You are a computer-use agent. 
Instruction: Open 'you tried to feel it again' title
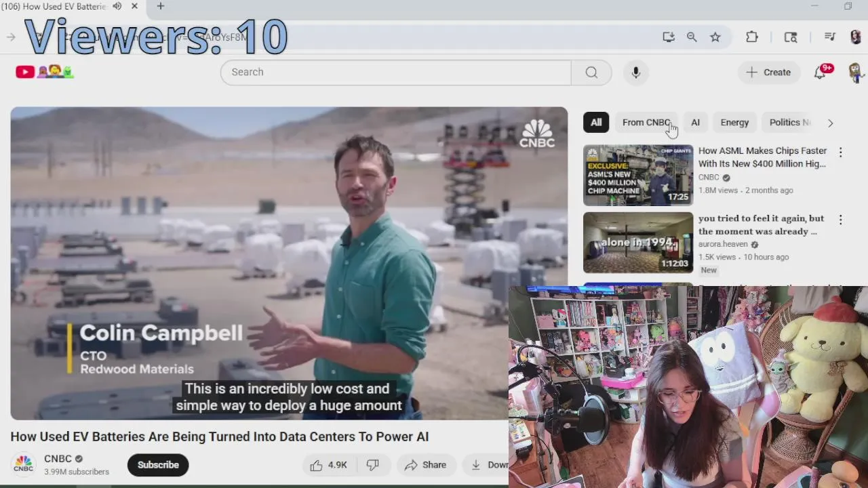[761, 225]
